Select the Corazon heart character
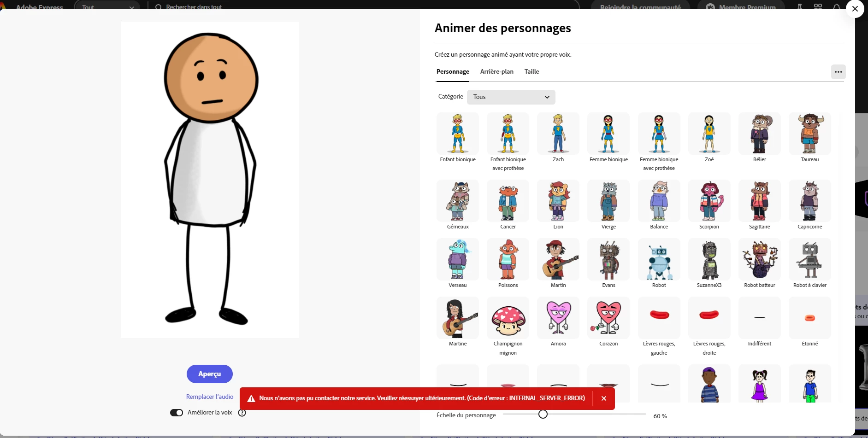The width and height of the screenshot is (868, 438). coord(608,318)
